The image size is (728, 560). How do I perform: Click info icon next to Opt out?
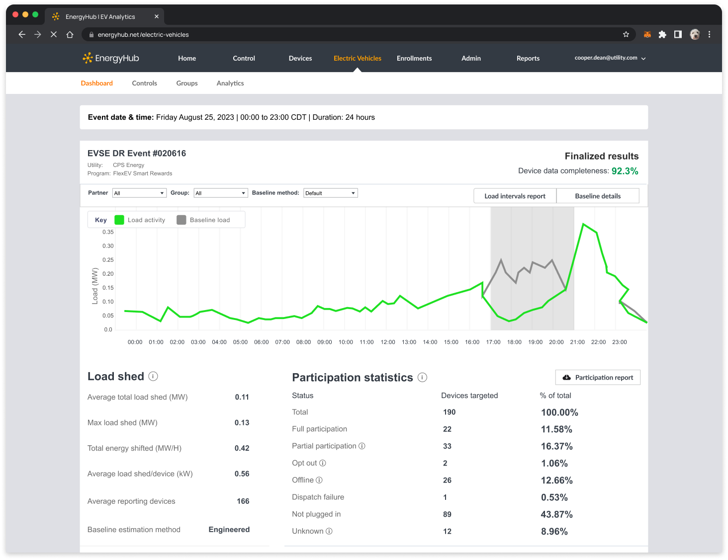pos(323,463)
